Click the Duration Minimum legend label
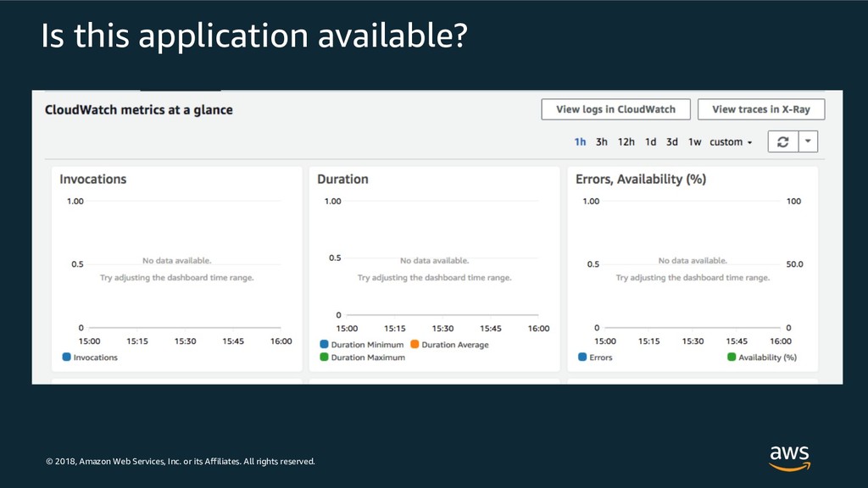 [x=367, y=345]
